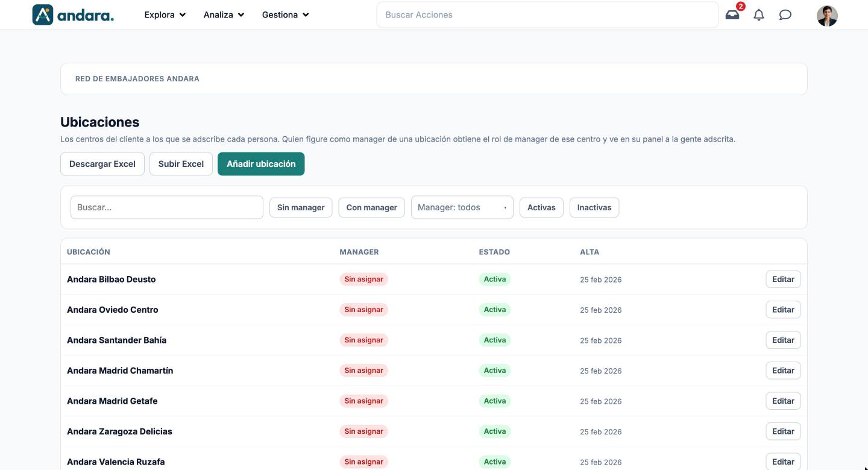Click Añadir ubicación button
Image resolution: width=868 pixels, height=470 pixels.
click(261, 164)
